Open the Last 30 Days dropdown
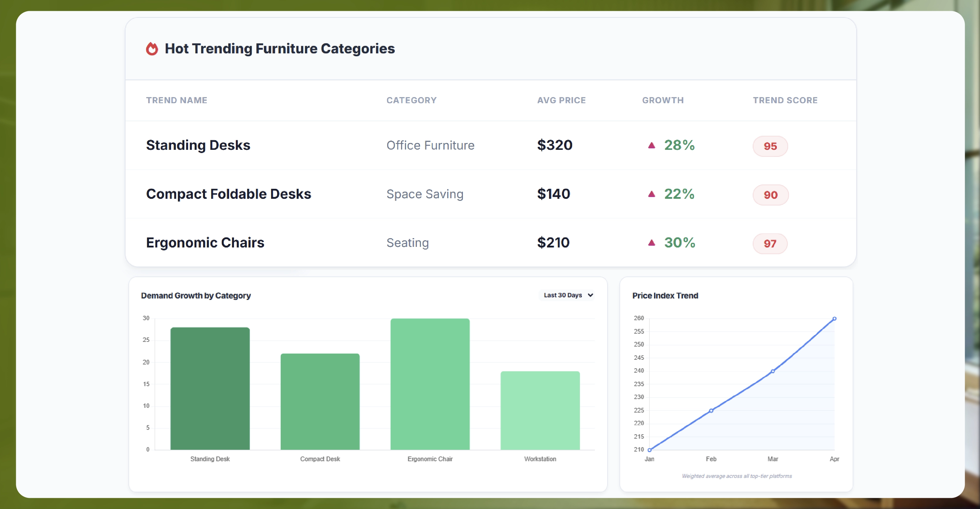The width and height of the screenshot is (980, 509). [x=566, y=295]
